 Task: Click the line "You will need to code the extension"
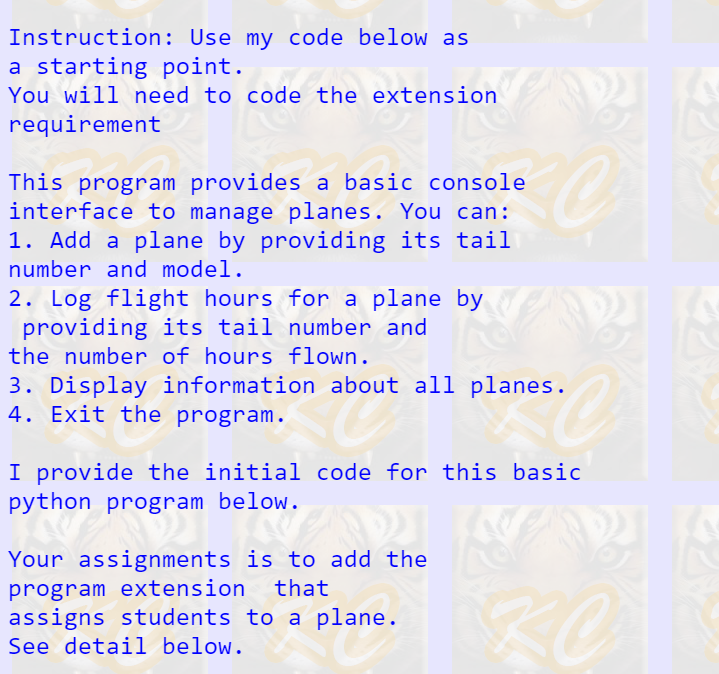252,96
